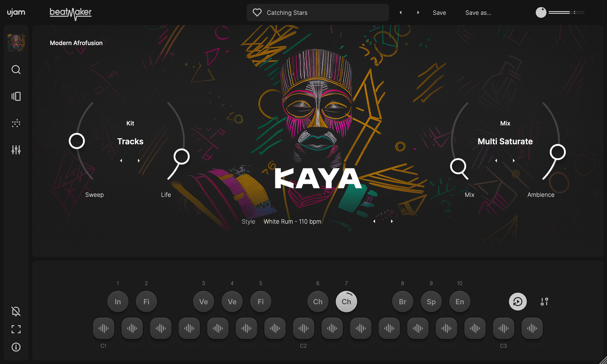Switch to previous Mix preset arrow

pyautogui.click(x=496, y=160)
